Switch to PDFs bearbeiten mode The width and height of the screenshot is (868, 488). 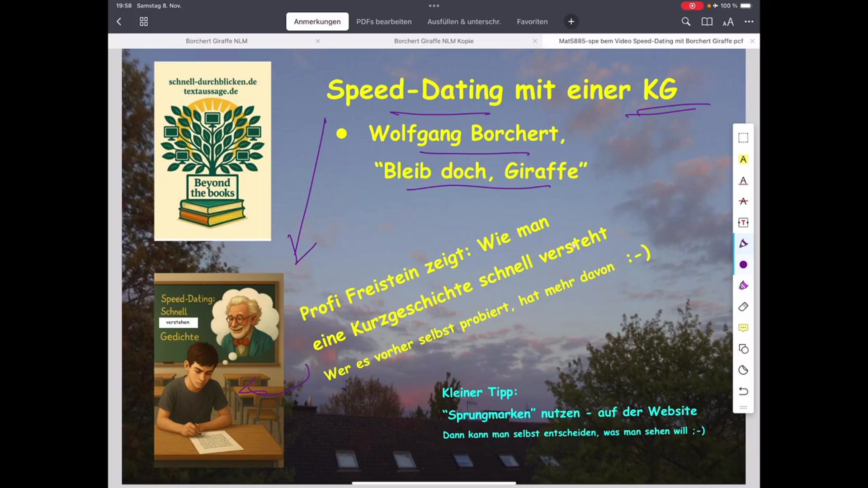[384, 21]
